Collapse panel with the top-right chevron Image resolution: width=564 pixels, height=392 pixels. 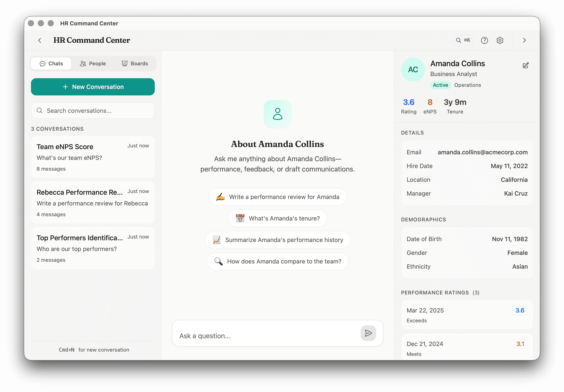[x=524, y=40]
